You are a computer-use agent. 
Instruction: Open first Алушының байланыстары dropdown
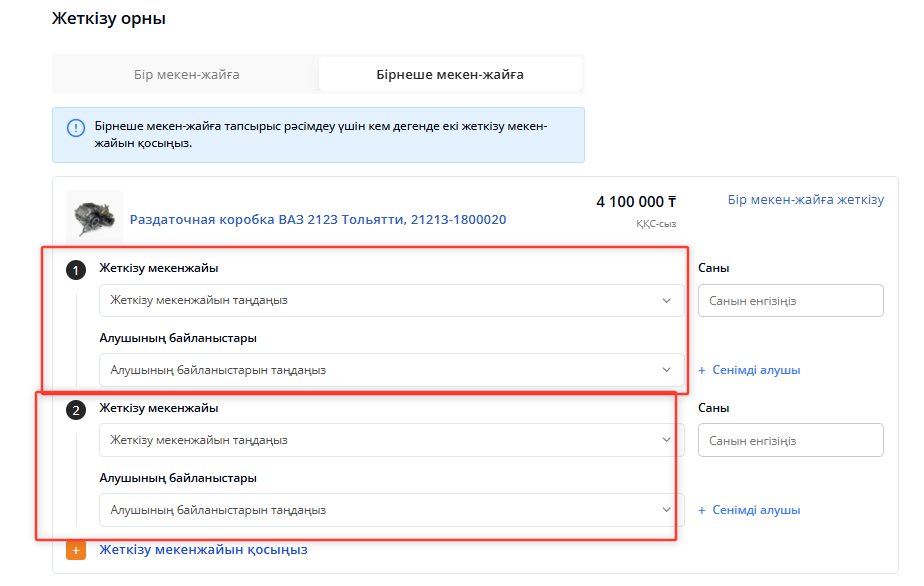coord(390,370)
